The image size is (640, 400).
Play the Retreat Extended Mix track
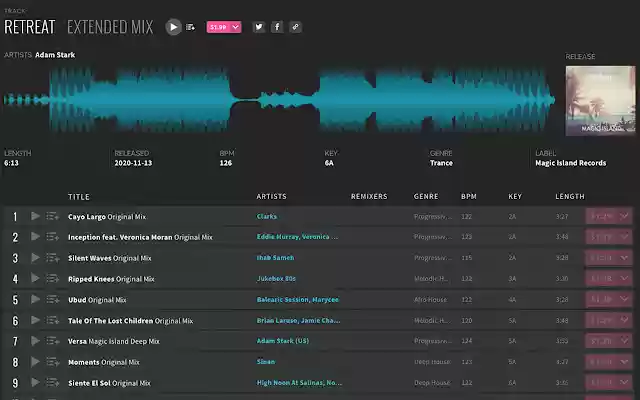[174, 27]
